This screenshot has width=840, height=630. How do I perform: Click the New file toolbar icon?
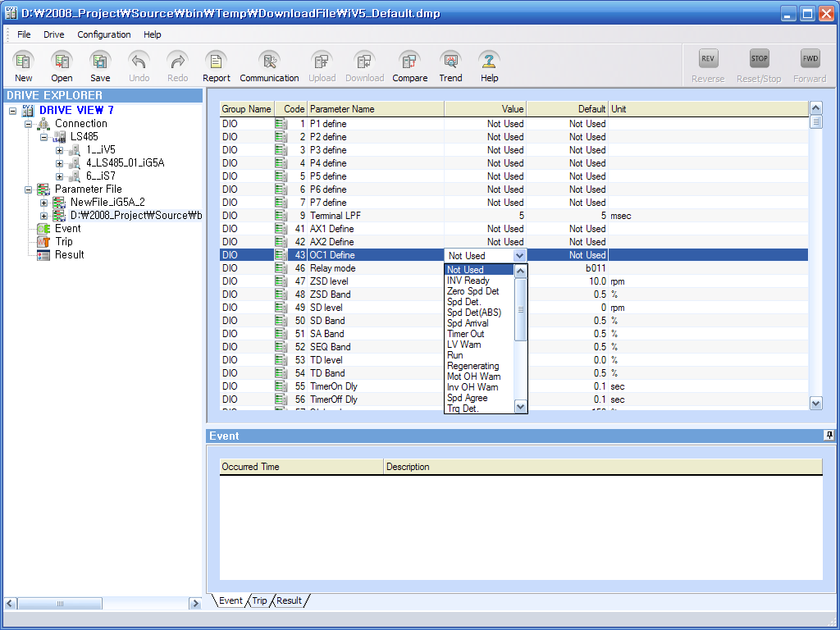pyautogui.click(x=24, y=62)
